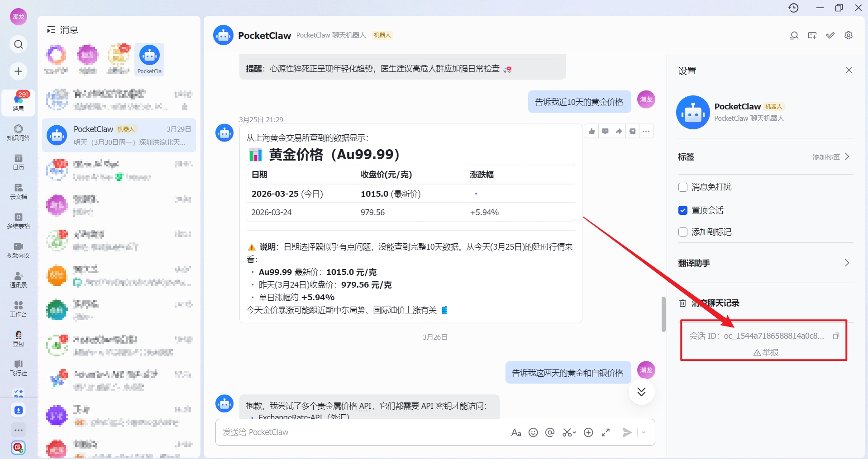Click the 3月26日 date separator
The width and height of the screenshot is (868, 459).
coord(435,337)
